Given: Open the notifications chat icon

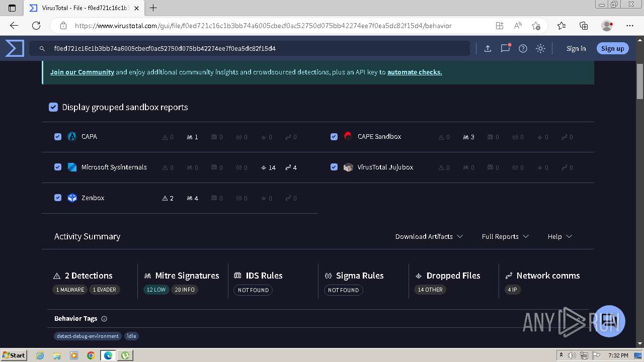Looking at the screenshot, I should click(x=505, y=48).
